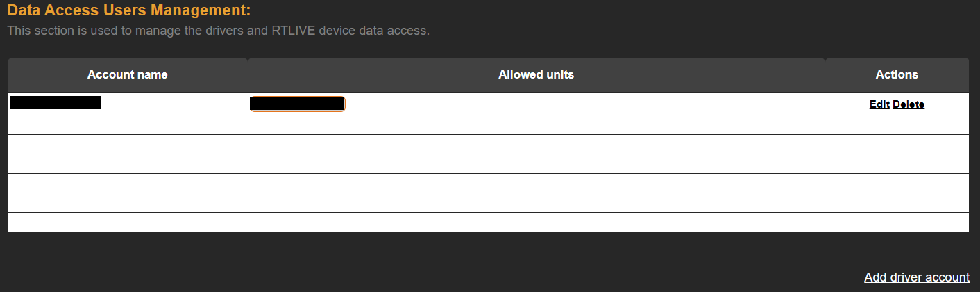
Task: Click the Allowed units column header
Action: [x=536, y=74]
